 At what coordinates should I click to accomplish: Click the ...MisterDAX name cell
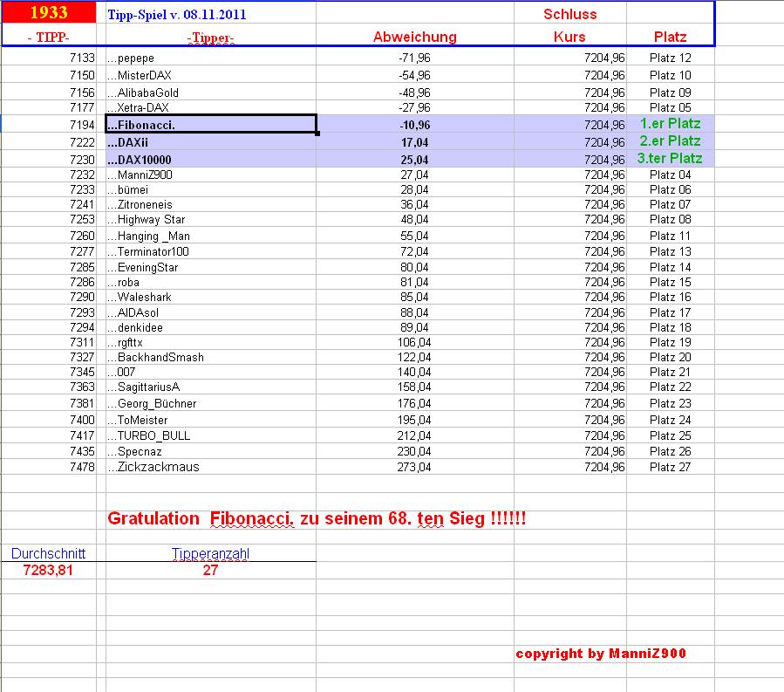pyautogui.click(x=210, y=75)
